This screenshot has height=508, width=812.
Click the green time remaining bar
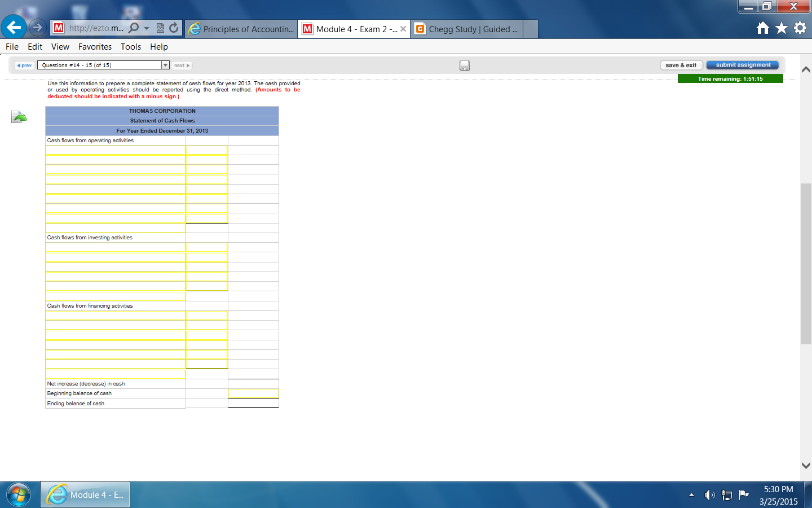click(x=730, y=78)
